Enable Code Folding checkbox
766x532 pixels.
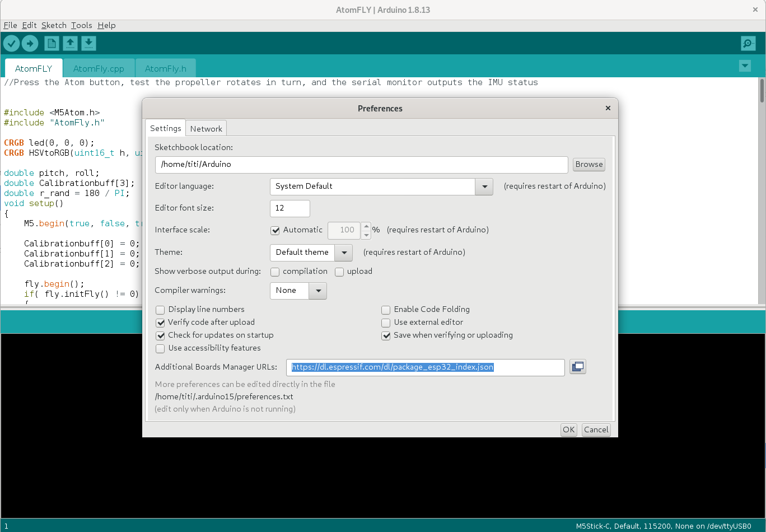pos(386,310)
